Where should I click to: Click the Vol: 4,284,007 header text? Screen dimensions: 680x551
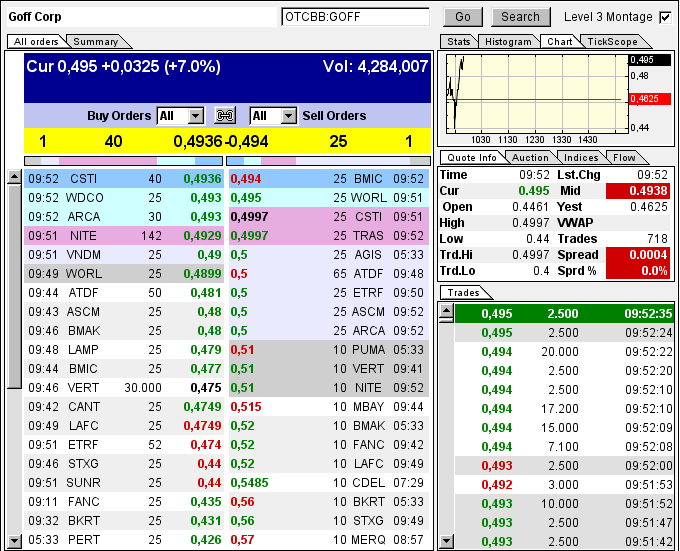(x=376, y=66)
